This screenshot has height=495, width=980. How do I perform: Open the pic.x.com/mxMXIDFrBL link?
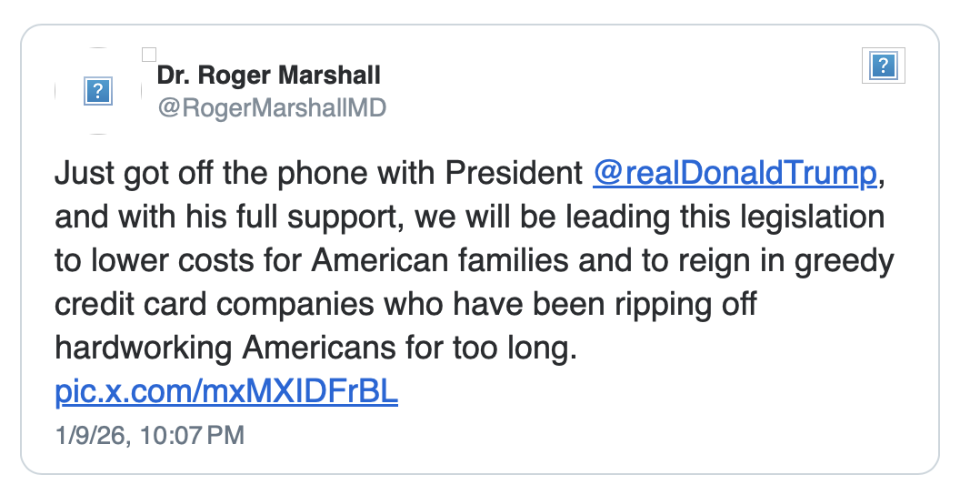(x=226, y=392)
